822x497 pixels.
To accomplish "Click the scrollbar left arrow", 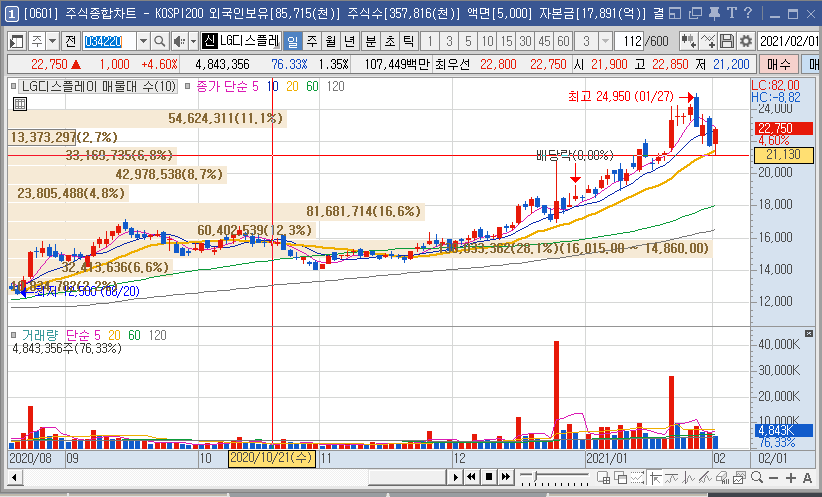I will (14, 477).
